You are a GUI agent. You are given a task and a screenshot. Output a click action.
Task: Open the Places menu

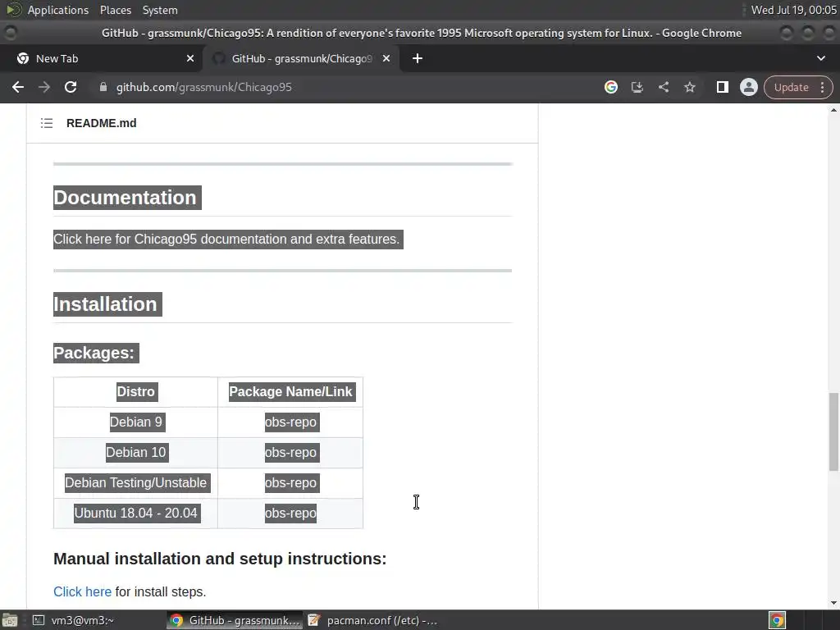click(x=115, y=10)
